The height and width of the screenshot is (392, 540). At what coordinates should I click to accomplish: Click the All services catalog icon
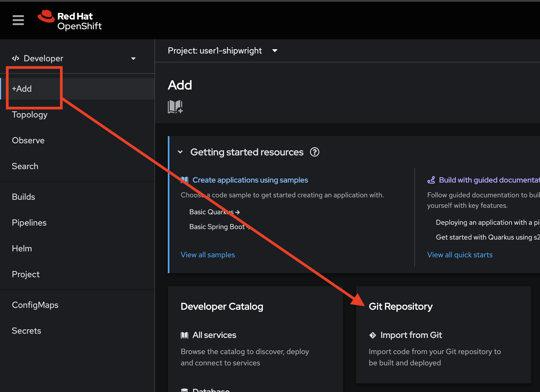click(x=184, y=335)
